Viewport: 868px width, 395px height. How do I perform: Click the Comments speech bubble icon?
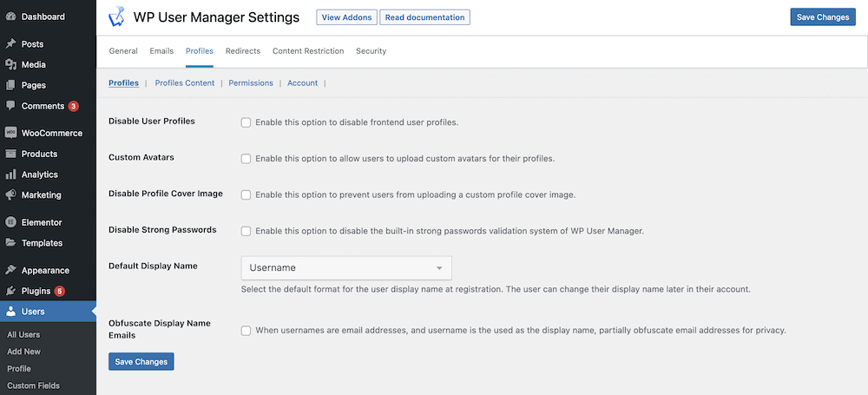click(10, 105)
